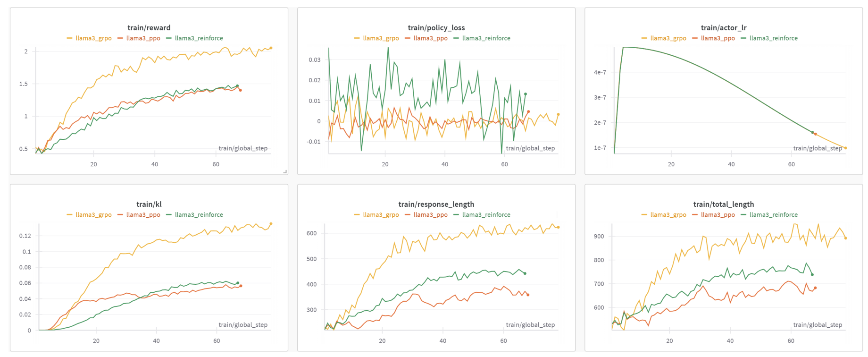
Task: Select the train/response_length chart title
Action: click(436, 204)
